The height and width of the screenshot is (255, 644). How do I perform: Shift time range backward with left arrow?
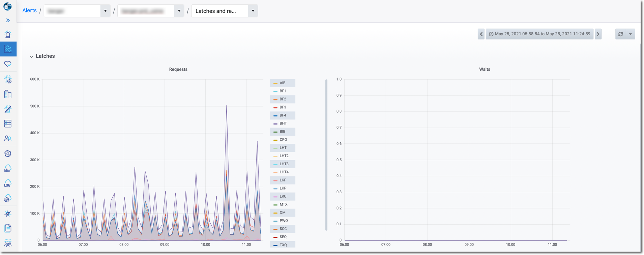click(x=481, y=34)
